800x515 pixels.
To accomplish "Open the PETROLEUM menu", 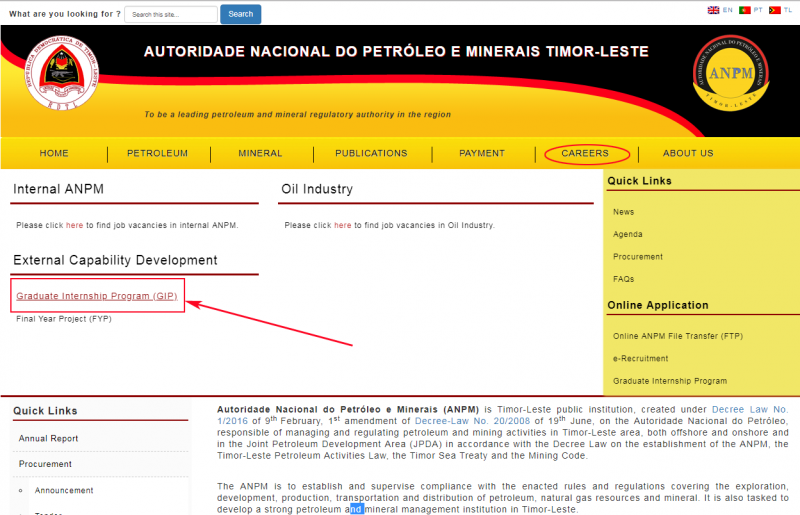I will point(157,153).
